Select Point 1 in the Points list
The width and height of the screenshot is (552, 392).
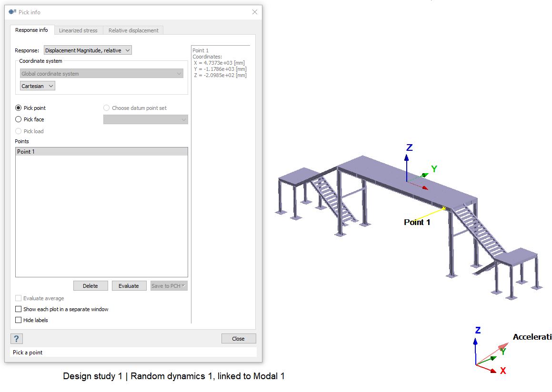pos(101,152)
